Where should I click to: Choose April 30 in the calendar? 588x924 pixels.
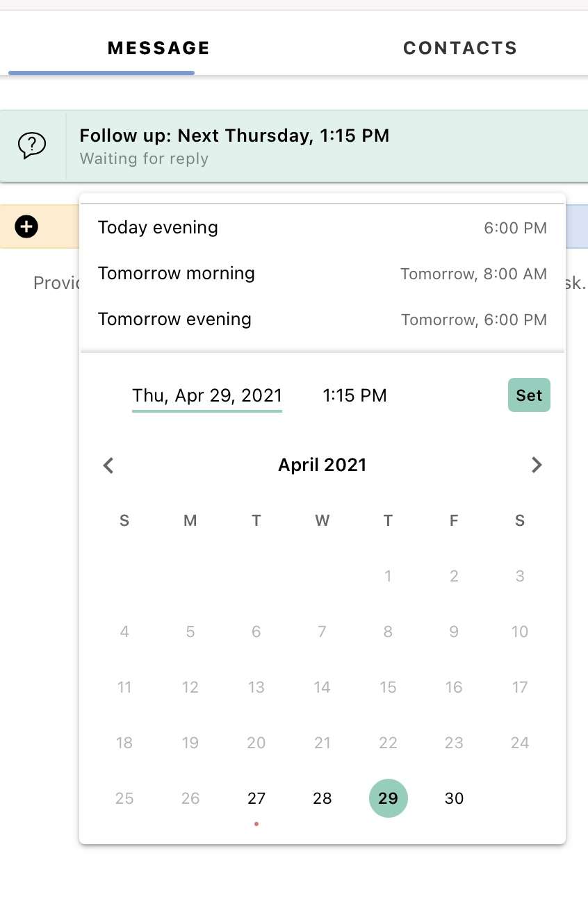pos(454,798)
